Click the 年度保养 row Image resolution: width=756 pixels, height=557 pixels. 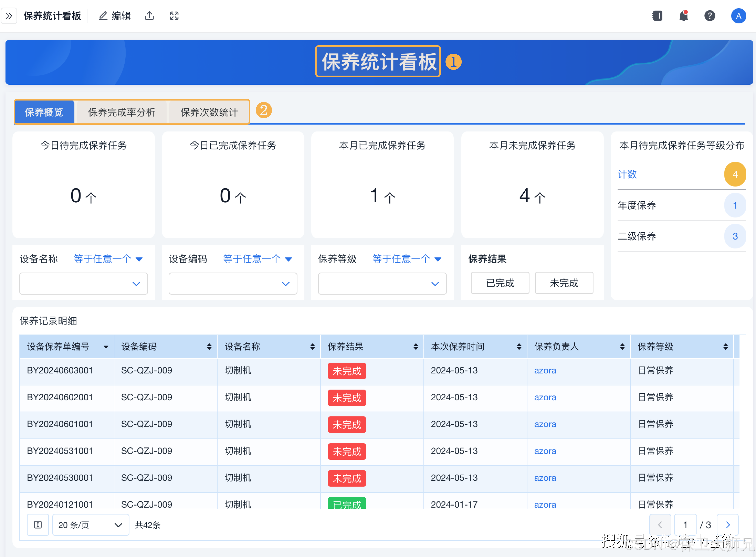point(682,205)
